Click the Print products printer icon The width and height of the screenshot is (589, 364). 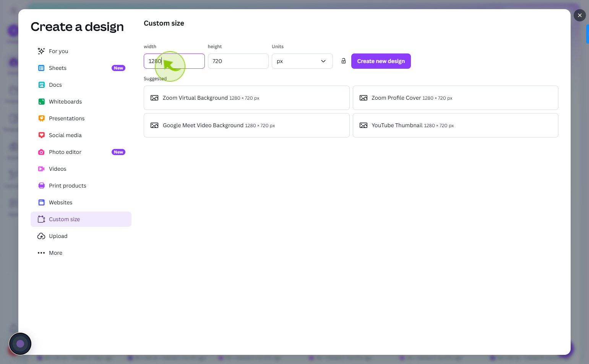(41, 186)
